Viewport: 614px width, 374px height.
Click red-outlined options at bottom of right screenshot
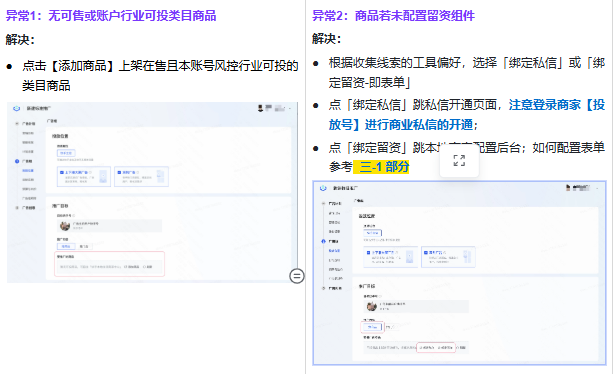pyautogui.click(x=436, y=347)
